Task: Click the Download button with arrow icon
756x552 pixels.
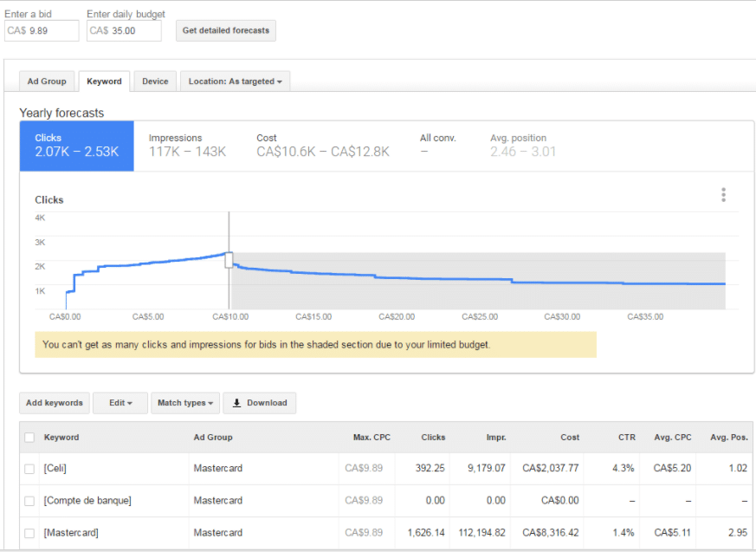Action: (260, 403)
